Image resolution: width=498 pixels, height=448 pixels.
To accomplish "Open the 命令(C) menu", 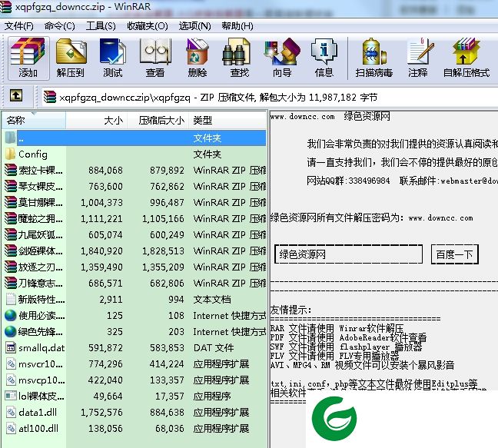I will click(x=60, y=25).
